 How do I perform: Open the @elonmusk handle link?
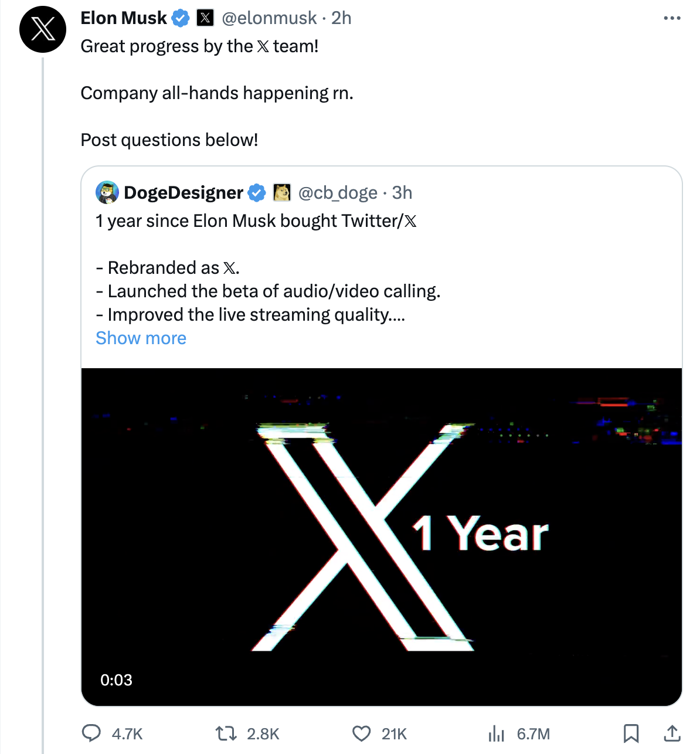click(x=269, y=18)
